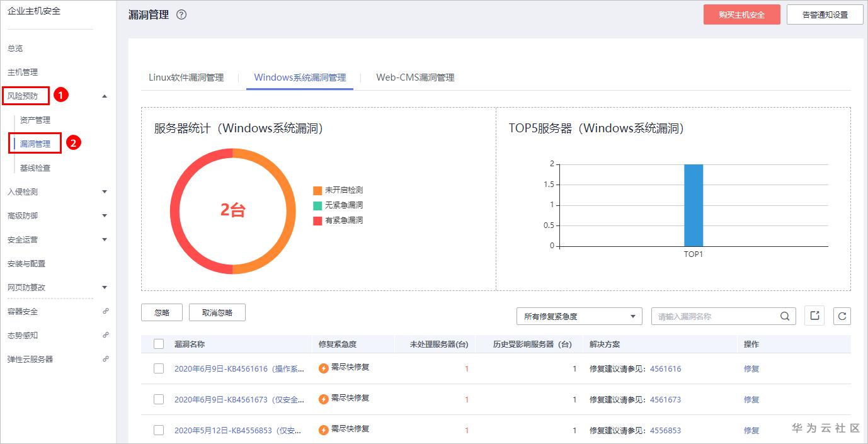Expand the 入侵检测 sidebar menu
Image resolution: width=868 pixels, height=444 pixels.
(x=105, y=191)
